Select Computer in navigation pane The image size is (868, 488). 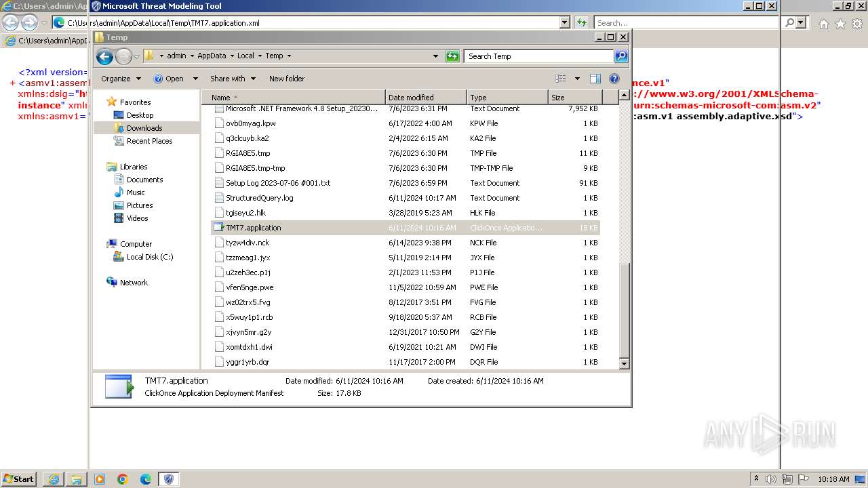coord(136,244)
